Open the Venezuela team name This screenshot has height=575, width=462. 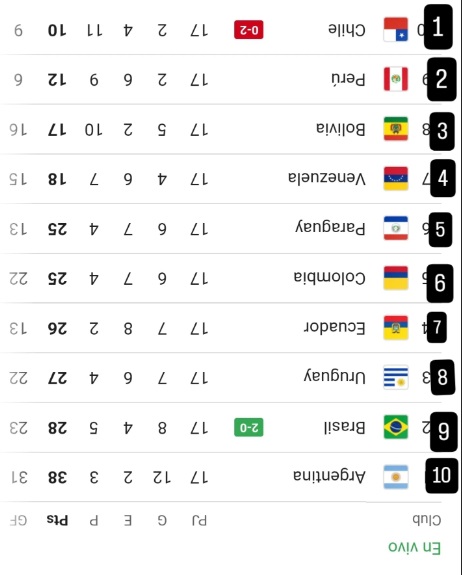tap(327, 178)
